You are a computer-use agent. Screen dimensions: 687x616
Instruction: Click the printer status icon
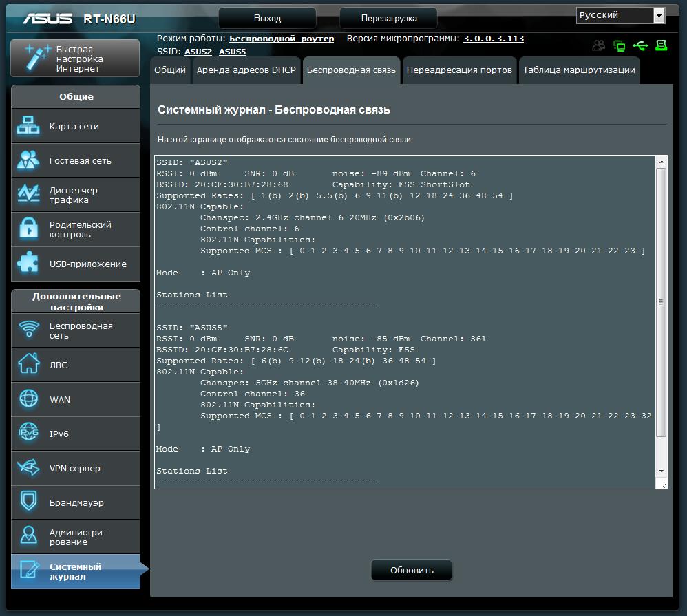tap(661, 45)
